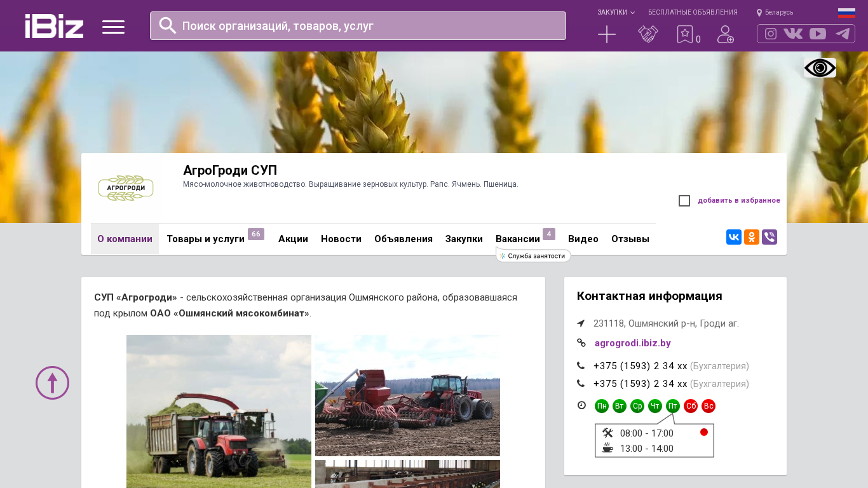Focus the organizations search field
Image resolution: width=868 pixels, height=488 pixels.
pos(358,25)
